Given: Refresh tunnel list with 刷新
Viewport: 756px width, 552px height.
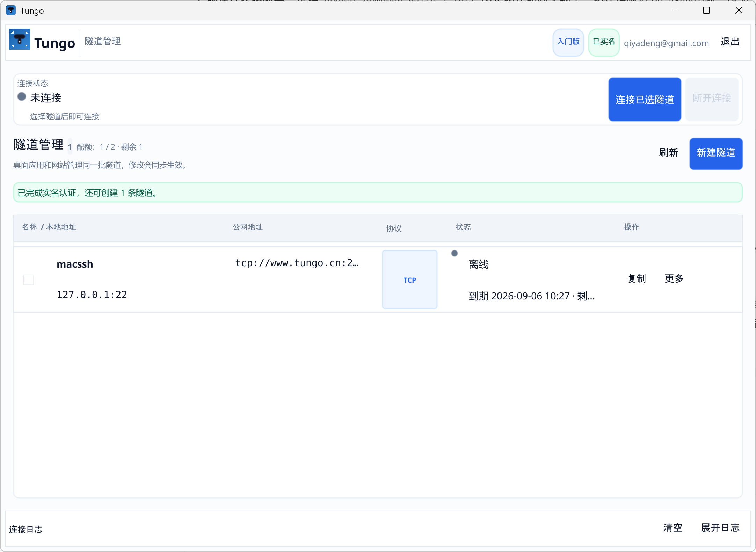Looking at the screenshot, I should click(668, 153).
